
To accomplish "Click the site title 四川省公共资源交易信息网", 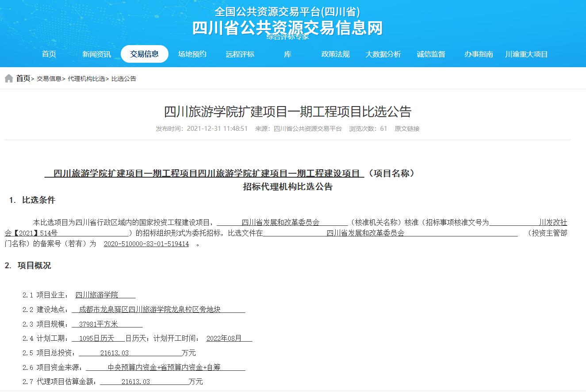I will [x=287, y=28].
